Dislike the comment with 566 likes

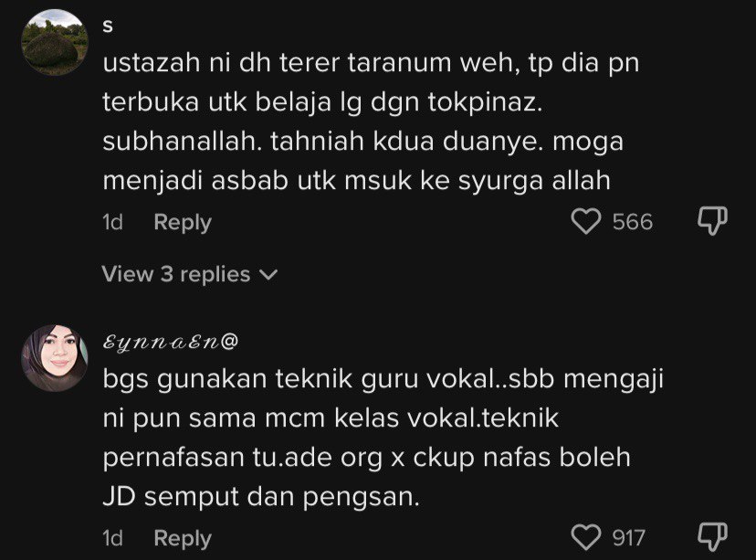tap(712, 221)
